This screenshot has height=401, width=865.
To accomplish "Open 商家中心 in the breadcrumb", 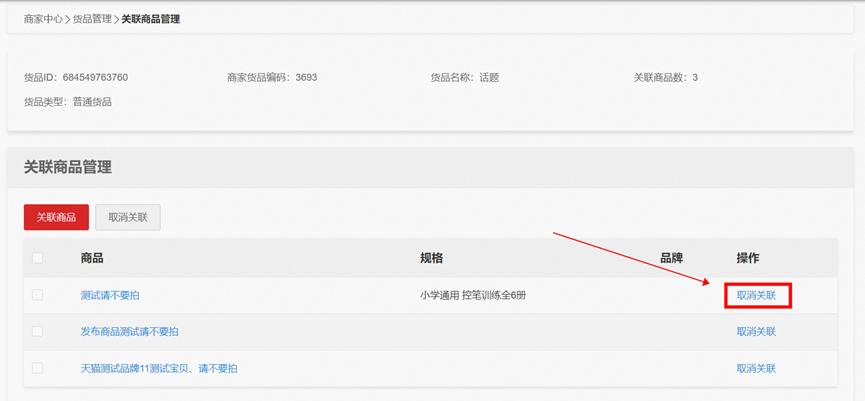I will [43, 19].
